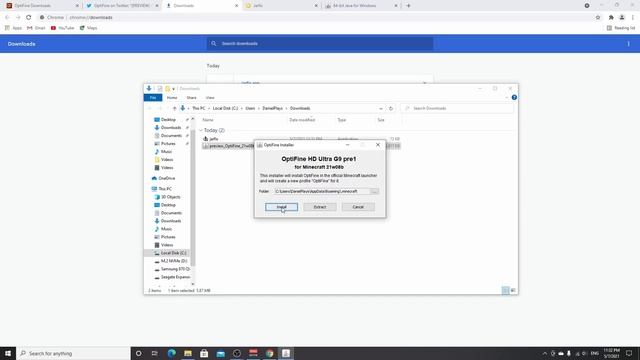Open a new Chrome tab with plus button

(x=408, y=6)
